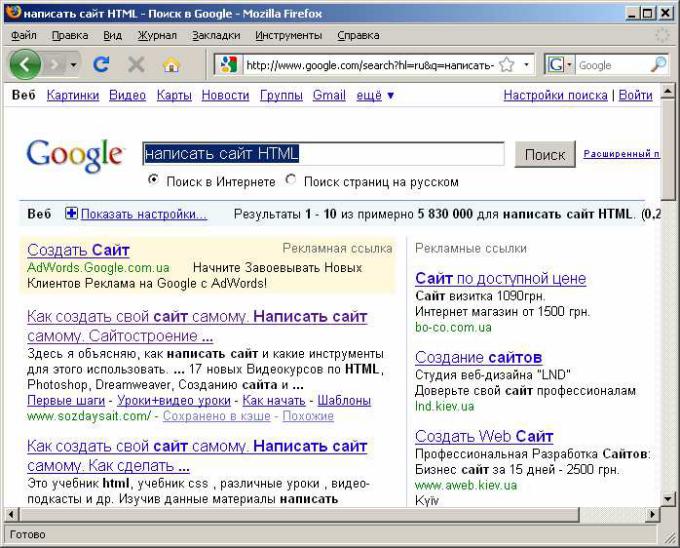The width and height of the screenshot is (680, 548).
Task: Click the Готово status bar text
Action: tap(27, 535)
